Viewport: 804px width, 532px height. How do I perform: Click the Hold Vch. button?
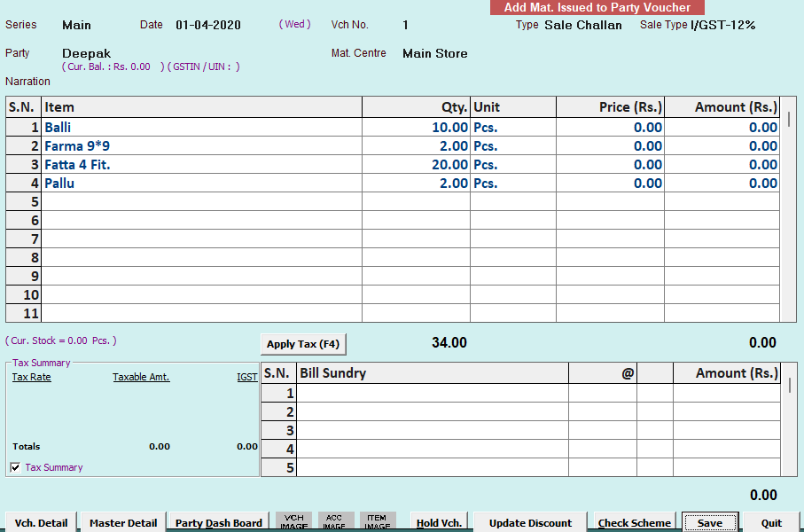coord(440,523)
